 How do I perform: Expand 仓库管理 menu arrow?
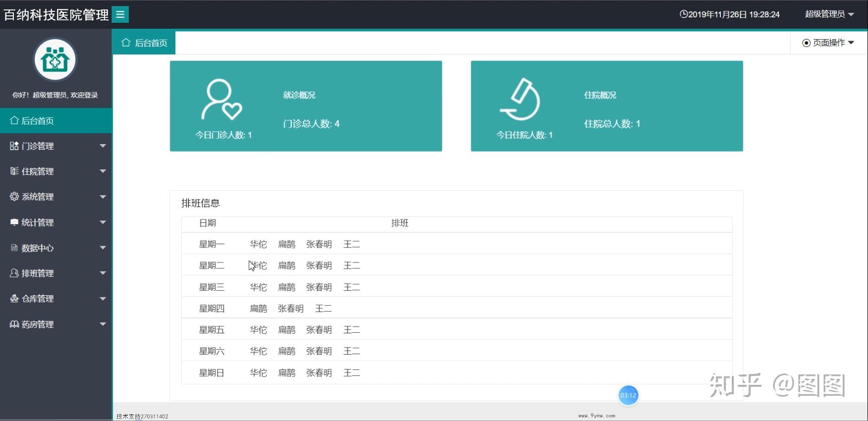(103, 299)
